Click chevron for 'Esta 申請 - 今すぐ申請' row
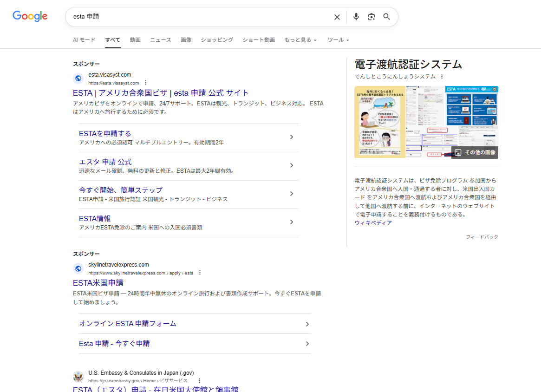Viewport: 541px width, 392px height. (x=307, y=344)
